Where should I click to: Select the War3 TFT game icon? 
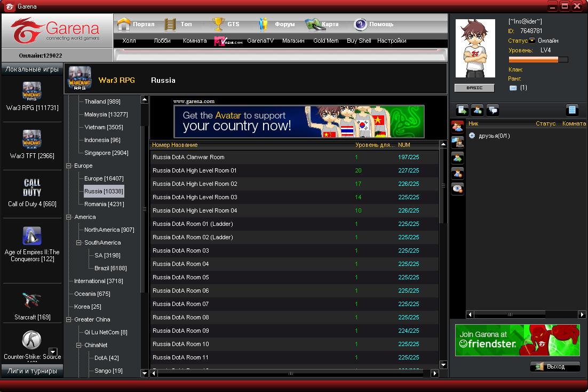[x=32, y=139]
